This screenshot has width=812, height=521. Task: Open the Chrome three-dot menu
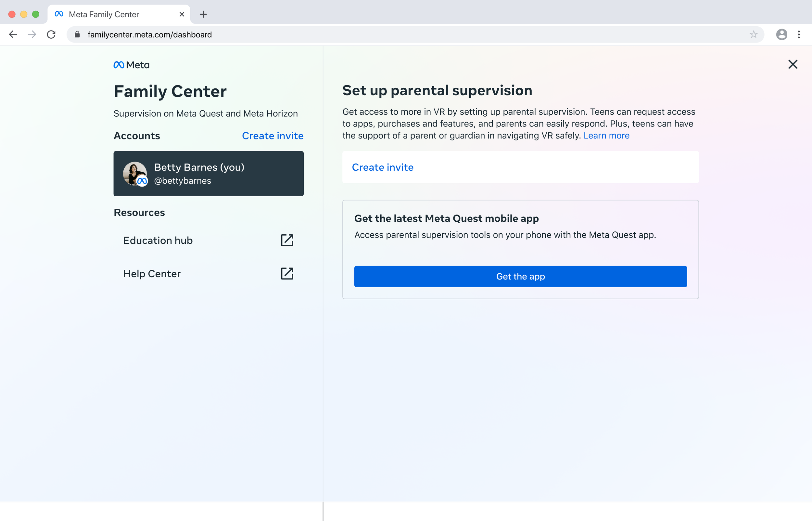(x=799, y=34)
